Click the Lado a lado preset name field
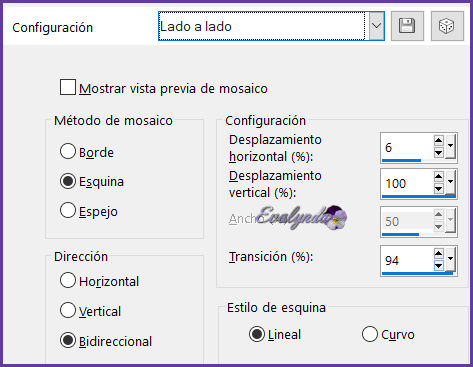The height and width of the screenshot is (367, 473). [x=262, y=26]
